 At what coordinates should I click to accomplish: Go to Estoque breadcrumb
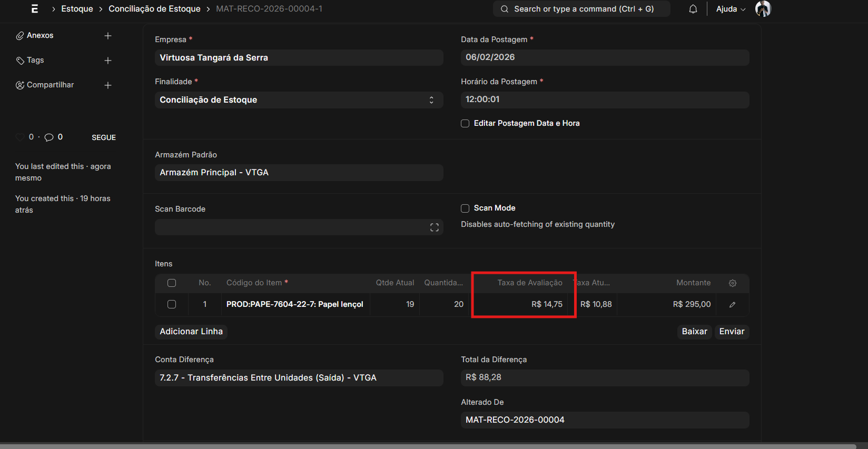(77, 9)
